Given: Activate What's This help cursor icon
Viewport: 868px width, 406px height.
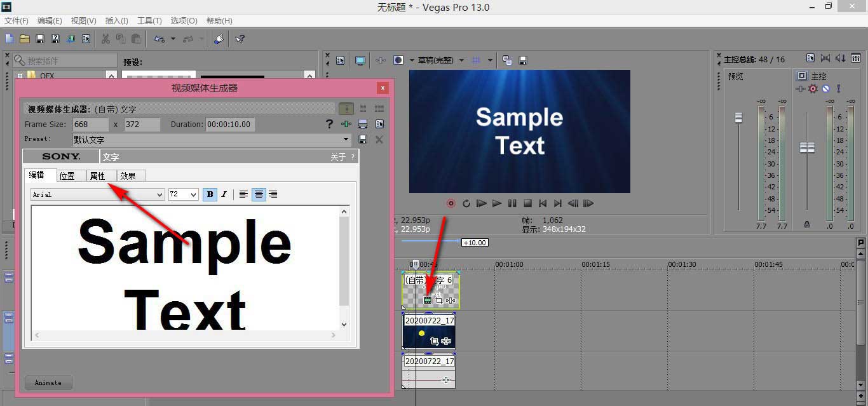Looking at the screenshot, I should click(x=240, y=39).
